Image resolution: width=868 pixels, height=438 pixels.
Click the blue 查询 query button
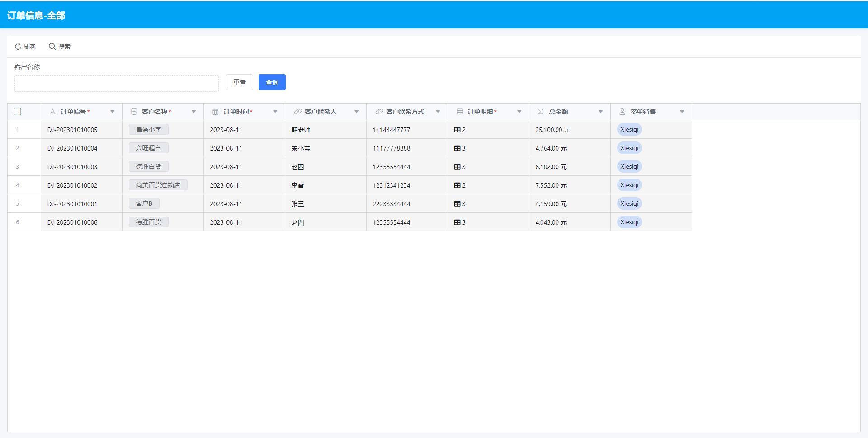(272, 82)
